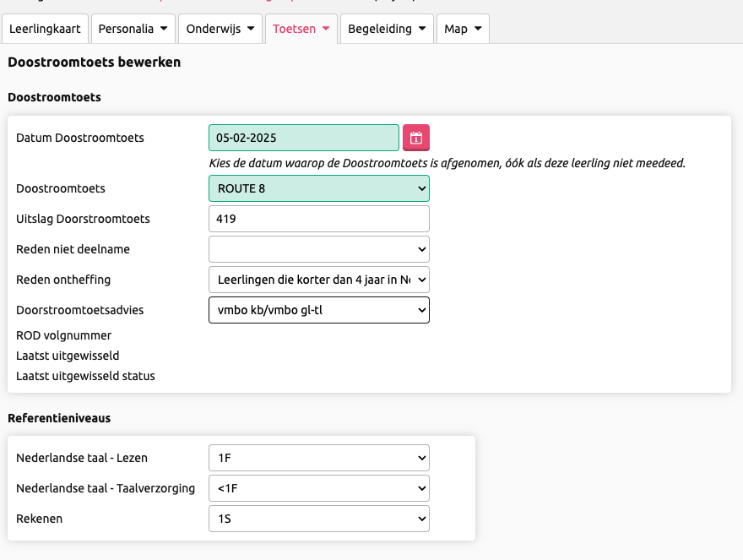743x560 pixels.
Task: Click the italic 'Kies de datum waarop' hint
Action: click(x=447, y=163)
